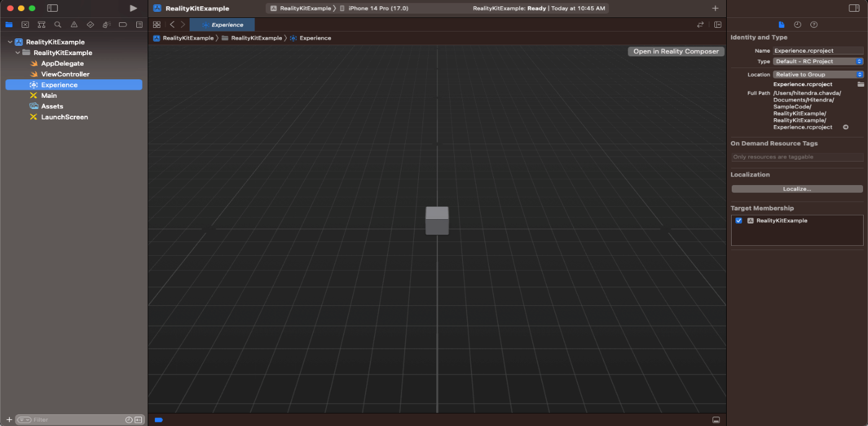Click the blue breakpoint indicator in the bottom bar
868x426 pixels.
[x=159, y=420]
